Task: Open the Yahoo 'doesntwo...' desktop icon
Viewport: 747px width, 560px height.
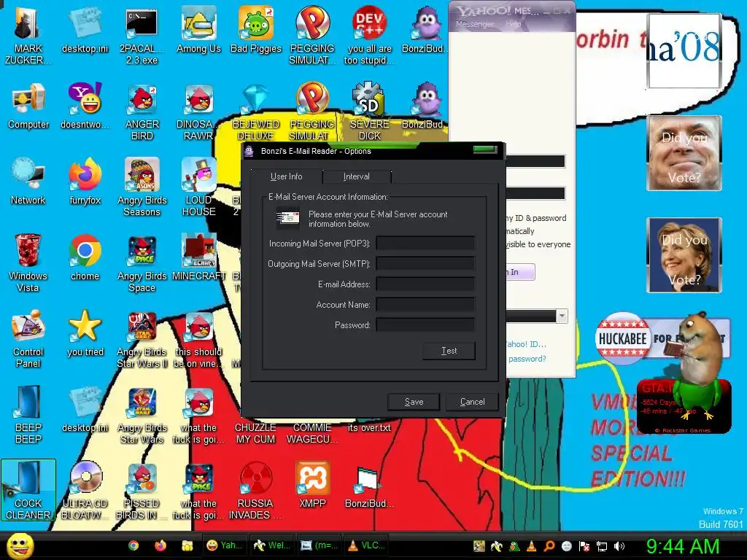Action: click(x=85, y=106)
